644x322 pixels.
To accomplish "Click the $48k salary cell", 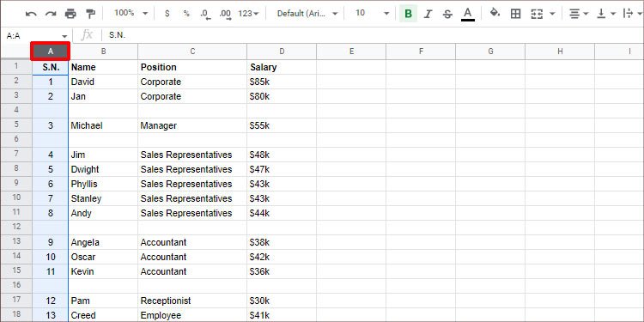I will (x=282, y=155).
